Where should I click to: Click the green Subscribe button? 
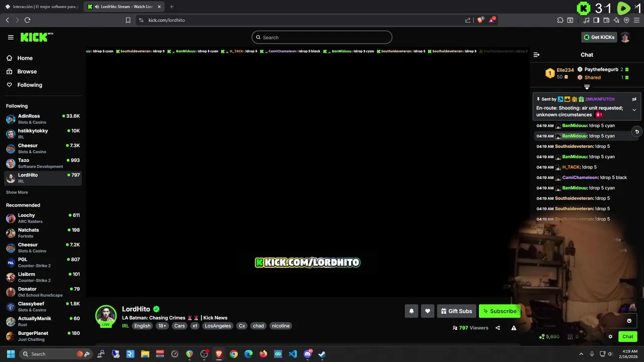point(500,311)
